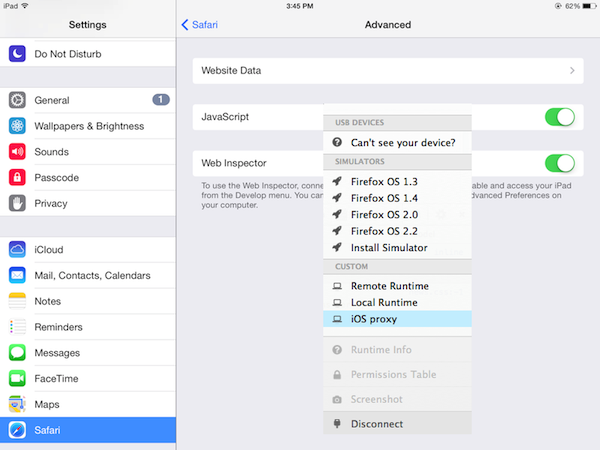Open the FaceTime camera icon
This screenshot has width=600, height=450.
point(17,378)
